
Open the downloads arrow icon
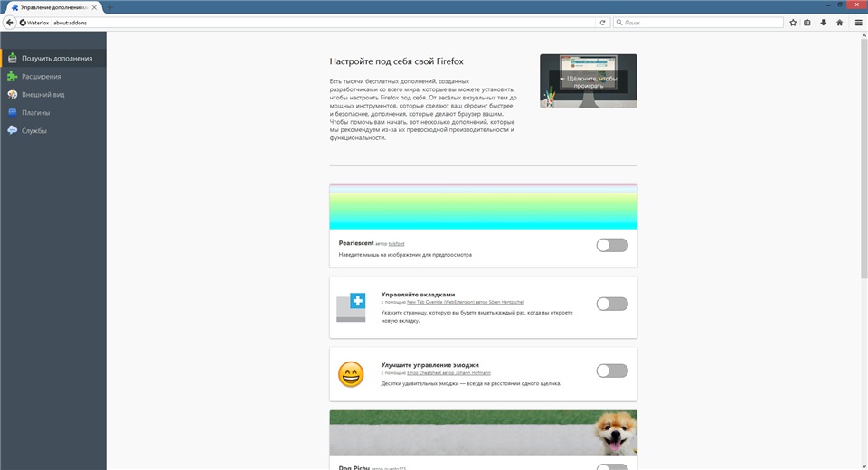pyautogui.click(x=823, y=23)
